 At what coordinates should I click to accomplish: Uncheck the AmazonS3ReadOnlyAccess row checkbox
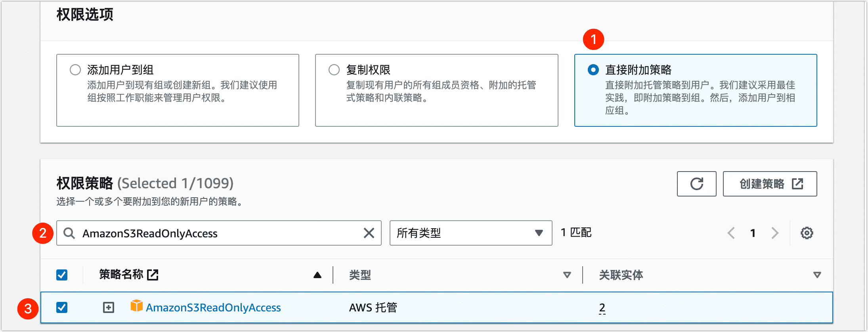62,307
